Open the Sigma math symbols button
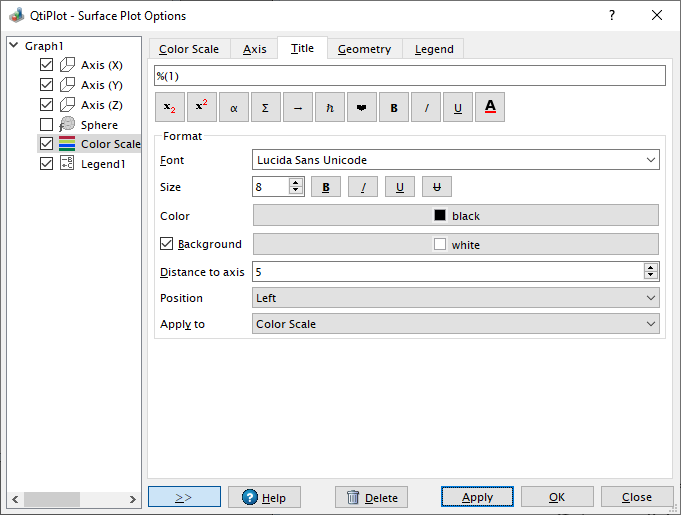The image size is (681, 515). 266,107
